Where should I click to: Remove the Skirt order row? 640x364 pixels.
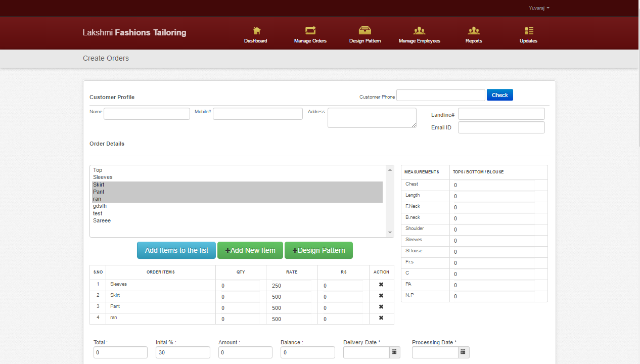(381, 296)
